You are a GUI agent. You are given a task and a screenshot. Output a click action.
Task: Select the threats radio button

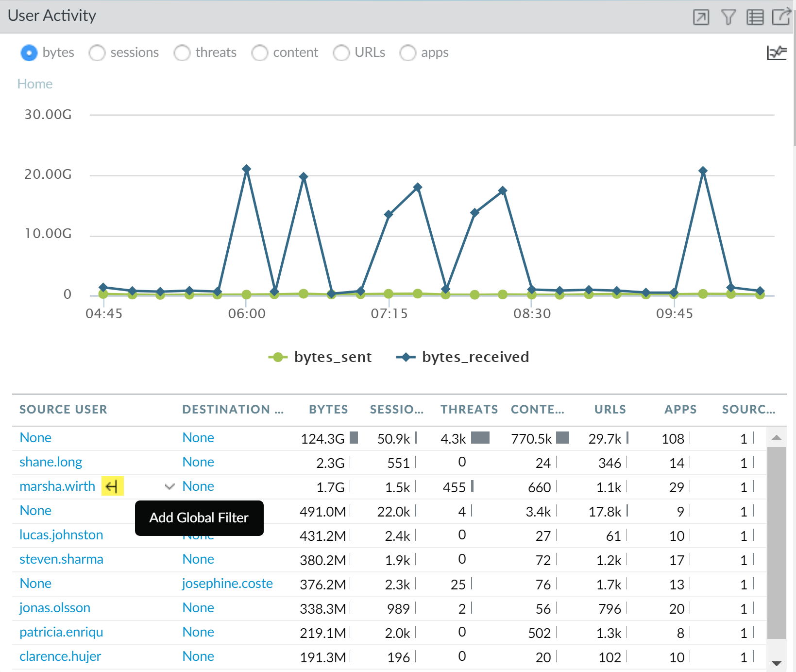(x=182, y=53)
